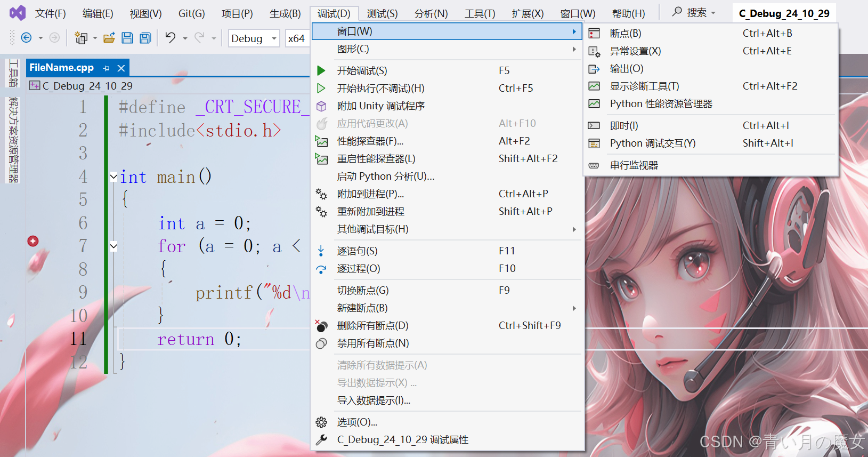Click the 删除所有断点 icon
The width and height of the screenshot is (868, 457).
(x=321, y=325)
